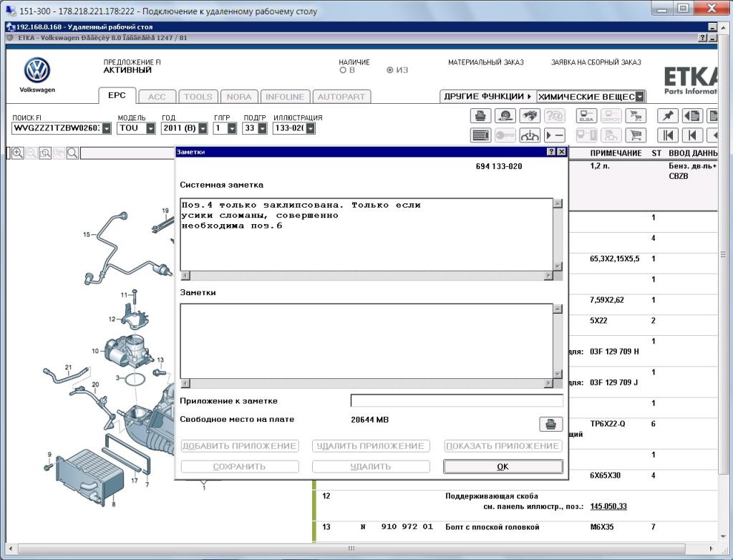Jump to first illustration with bar-arrow icon
The image size is (733, 560).
click(x=668, y=135)
